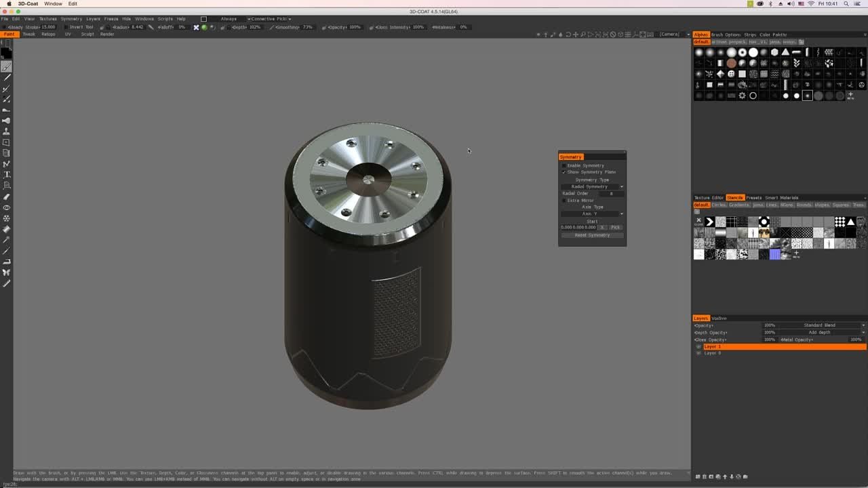Switch to the Color Palette tab
The width and height of the screenshot is (868, 488).
(773, 35)
